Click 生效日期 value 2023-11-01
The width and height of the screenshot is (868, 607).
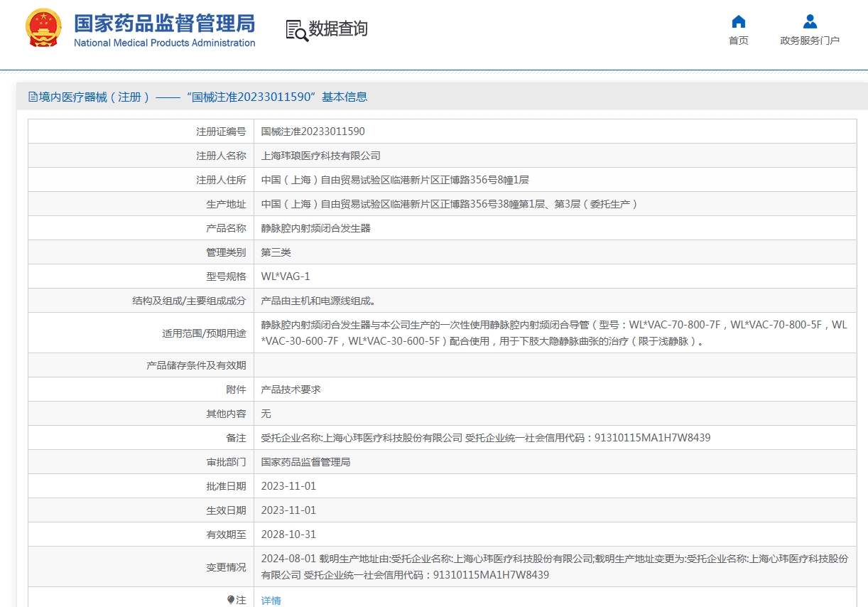[288, 510]
